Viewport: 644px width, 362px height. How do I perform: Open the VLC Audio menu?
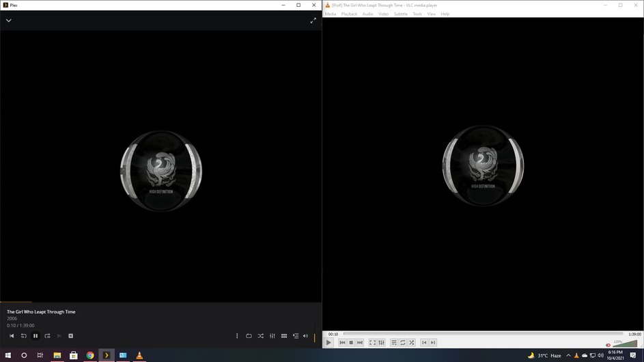pos(367,14)
